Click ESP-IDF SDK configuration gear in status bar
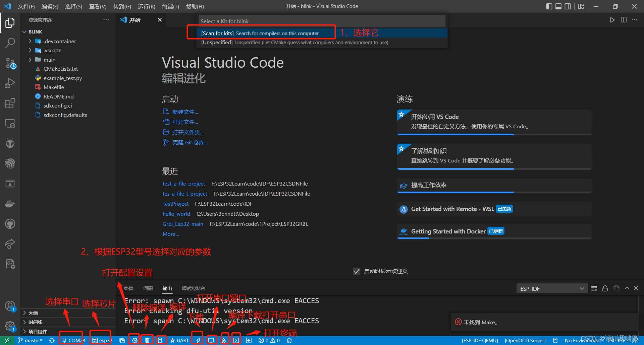 click(135, 340)
